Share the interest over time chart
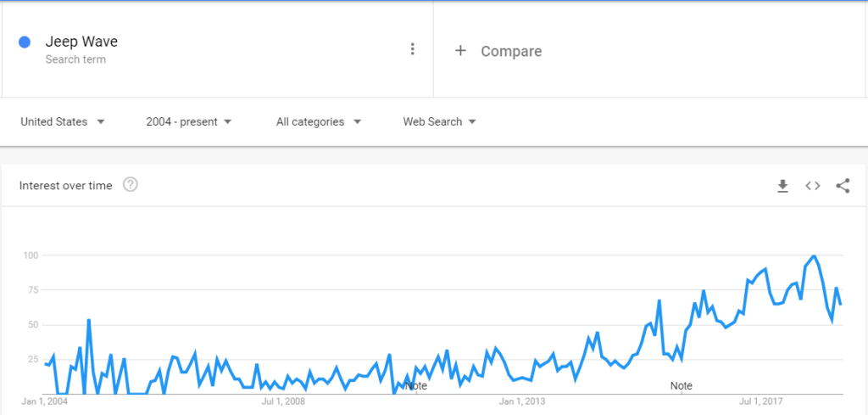This screenshot has height=415, width=868. coord(843,186)
